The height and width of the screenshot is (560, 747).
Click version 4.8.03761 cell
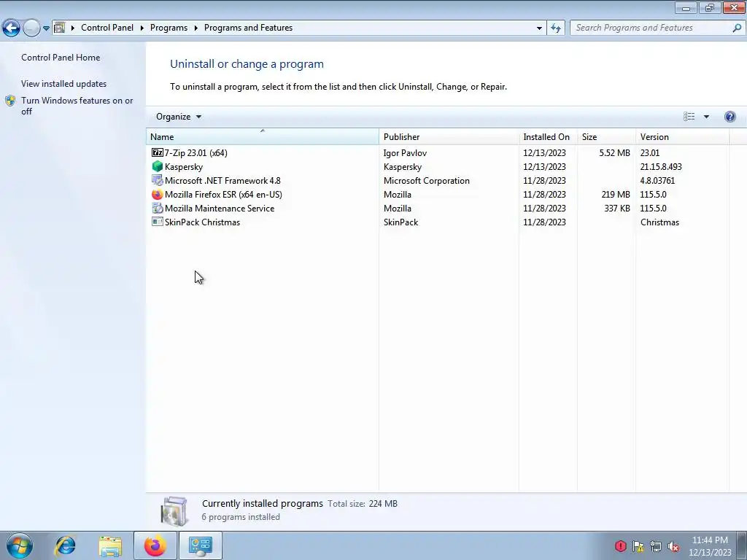(657, 181)
